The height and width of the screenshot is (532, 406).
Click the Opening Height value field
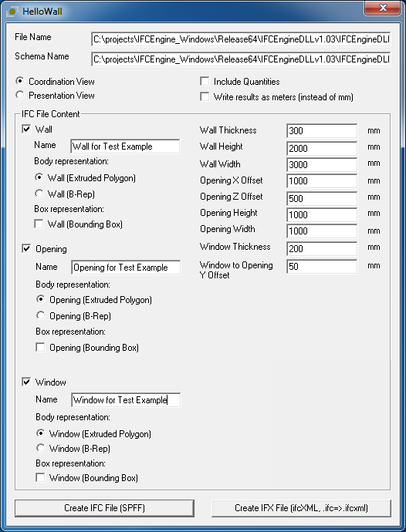coord(322,215)
